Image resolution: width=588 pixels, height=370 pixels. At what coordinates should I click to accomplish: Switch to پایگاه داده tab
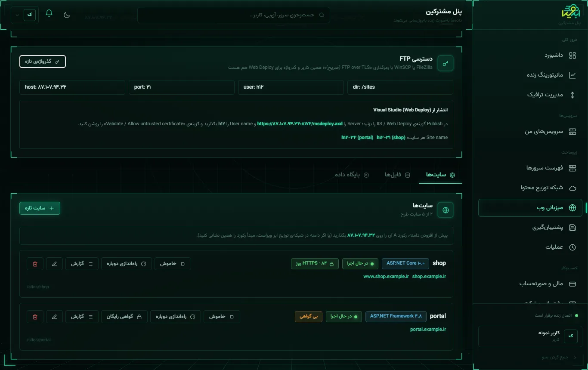(x=352, y=175)
